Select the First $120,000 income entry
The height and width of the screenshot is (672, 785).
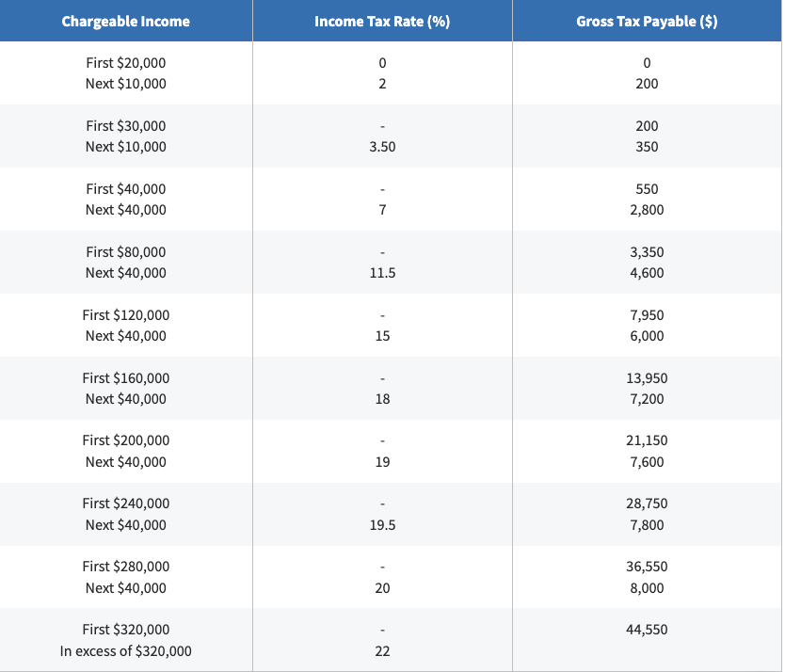click(126, 315)
